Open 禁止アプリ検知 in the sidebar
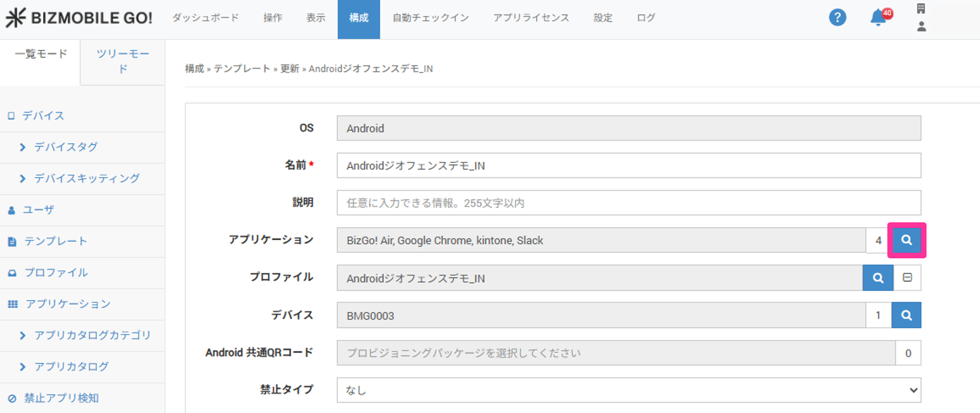 pos(61,398)
